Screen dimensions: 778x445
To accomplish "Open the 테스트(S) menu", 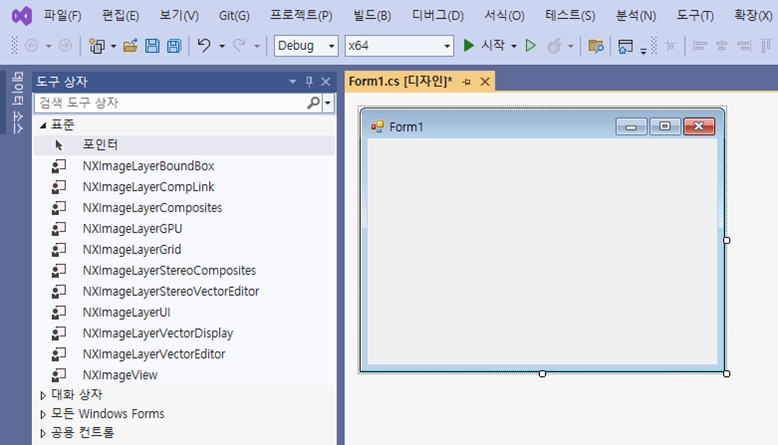I will point(570,15).
